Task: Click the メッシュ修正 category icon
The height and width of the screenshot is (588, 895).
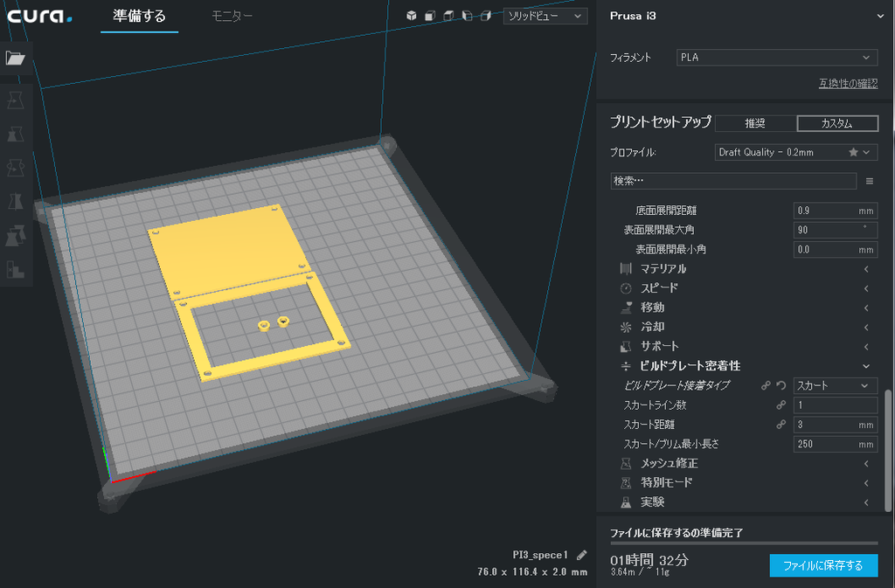Action: pos(626,463)
